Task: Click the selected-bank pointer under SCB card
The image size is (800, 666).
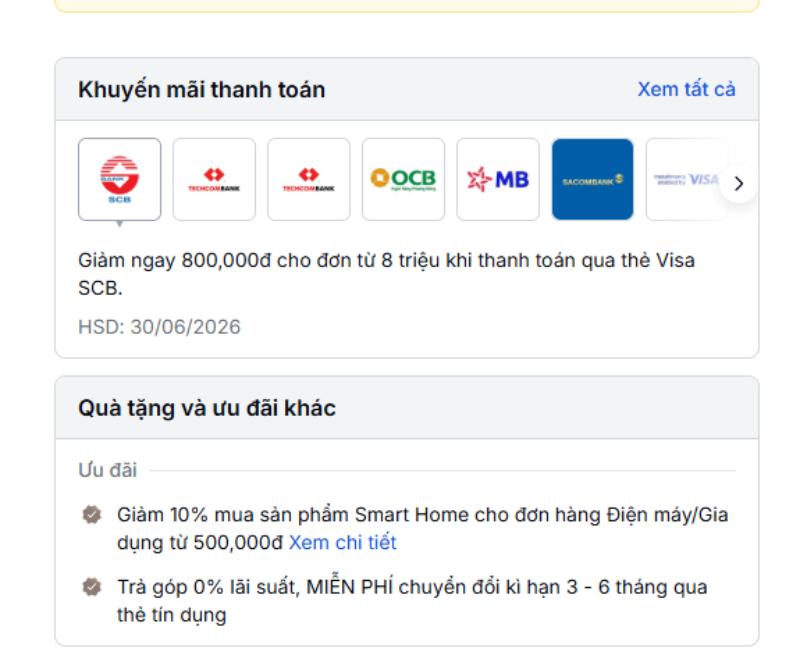Action: pos(119,225)
